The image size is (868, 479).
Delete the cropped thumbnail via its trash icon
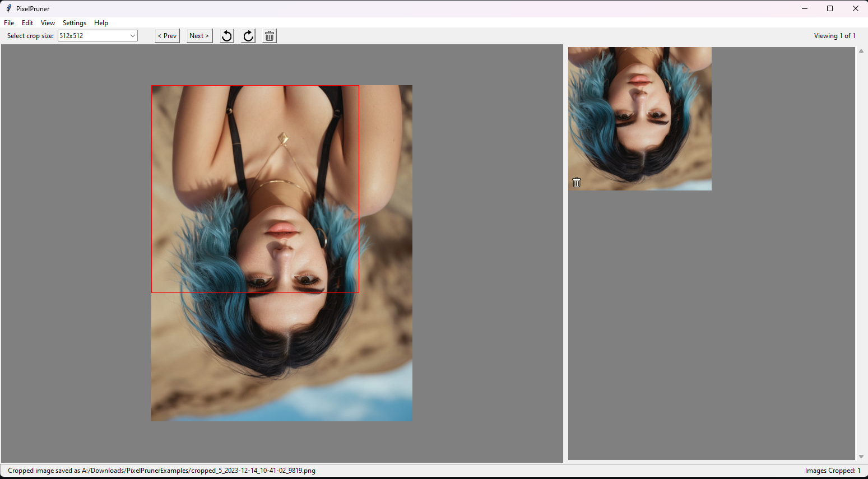point(577,182)
